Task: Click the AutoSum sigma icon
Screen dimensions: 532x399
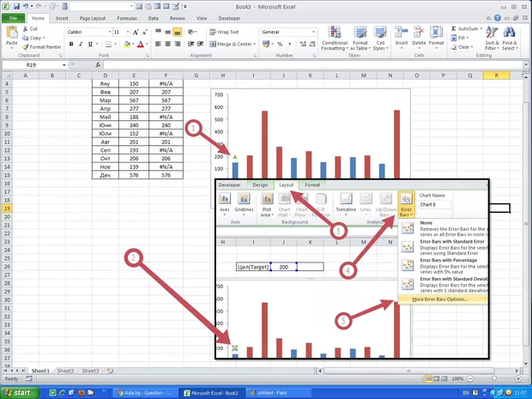Action: coord(454,28)
